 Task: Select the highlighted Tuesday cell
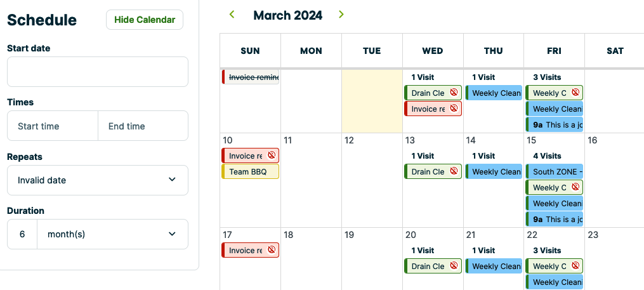(372, 102)
